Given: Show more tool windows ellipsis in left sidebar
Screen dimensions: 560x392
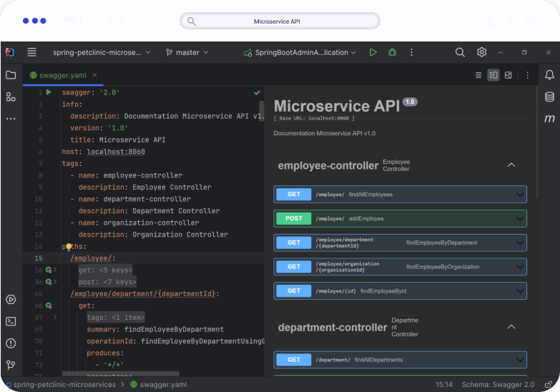Looking at the screenshot, I should (x=11, y=119).
